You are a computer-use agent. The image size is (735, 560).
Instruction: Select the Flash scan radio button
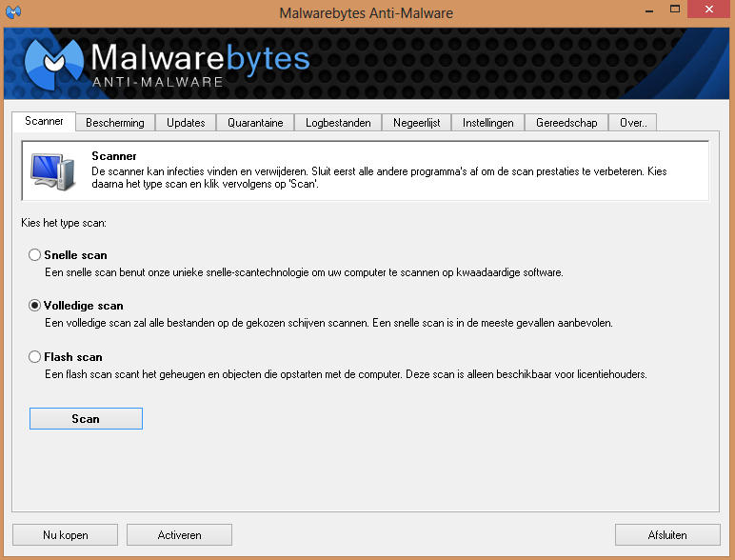click(x=34, y=356)
